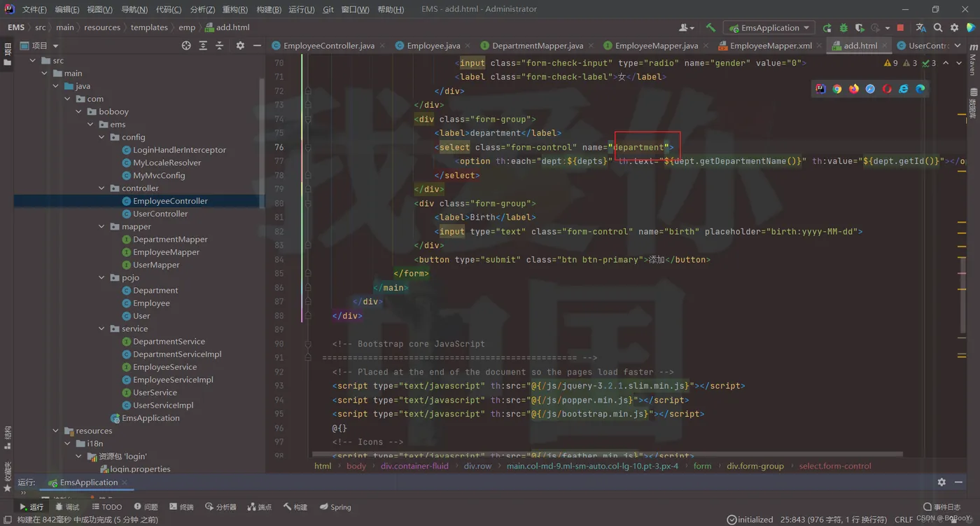980x526 pixels.
Task: Collapse the mapper package node
Action: tap(102, 227)
